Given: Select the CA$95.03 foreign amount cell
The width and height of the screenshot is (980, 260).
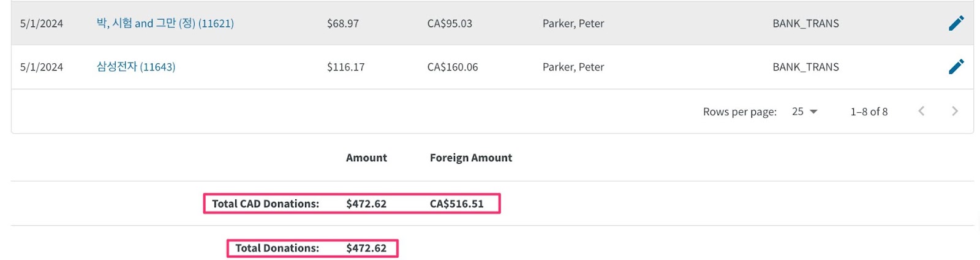Looking at the screenshot, I should pyautogui.click(x=450, y=23).
